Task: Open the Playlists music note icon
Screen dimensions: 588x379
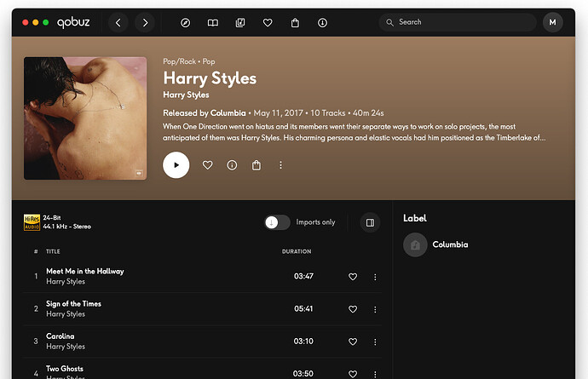Action: click(x=240, y=23)
